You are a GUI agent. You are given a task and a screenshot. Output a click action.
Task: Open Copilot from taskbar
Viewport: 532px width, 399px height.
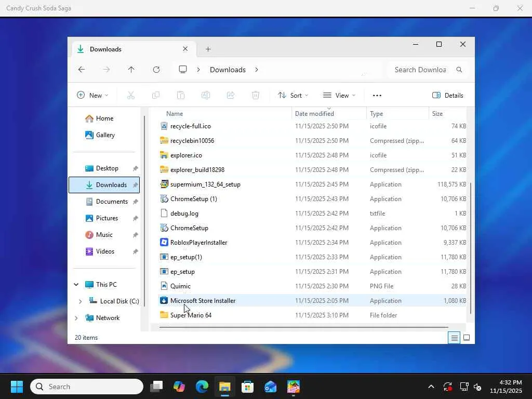179,387
